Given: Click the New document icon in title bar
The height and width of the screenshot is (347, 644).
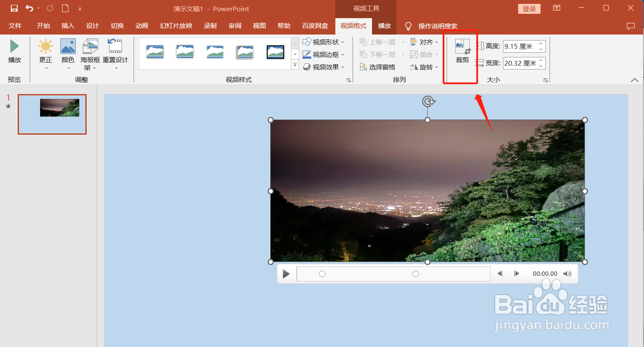Looking at the screenshot, I should (x=65, y=8).
